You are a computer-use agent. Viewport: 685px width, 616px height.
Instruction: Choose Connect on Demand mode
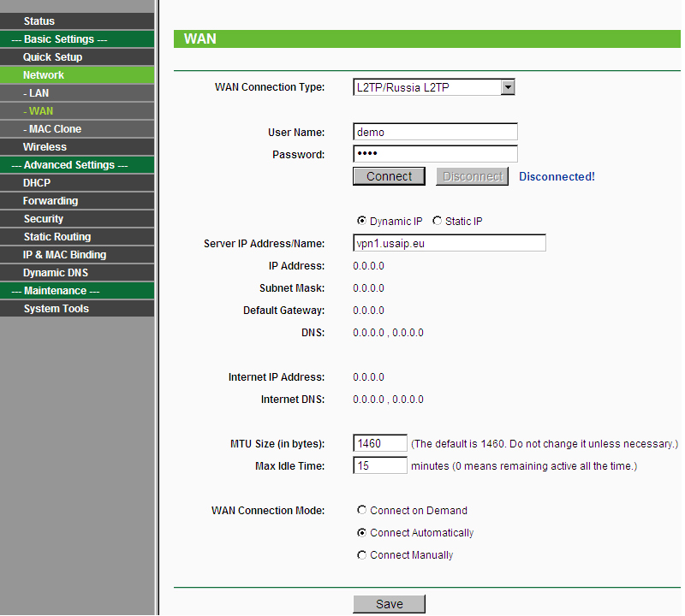click(361, 510)
